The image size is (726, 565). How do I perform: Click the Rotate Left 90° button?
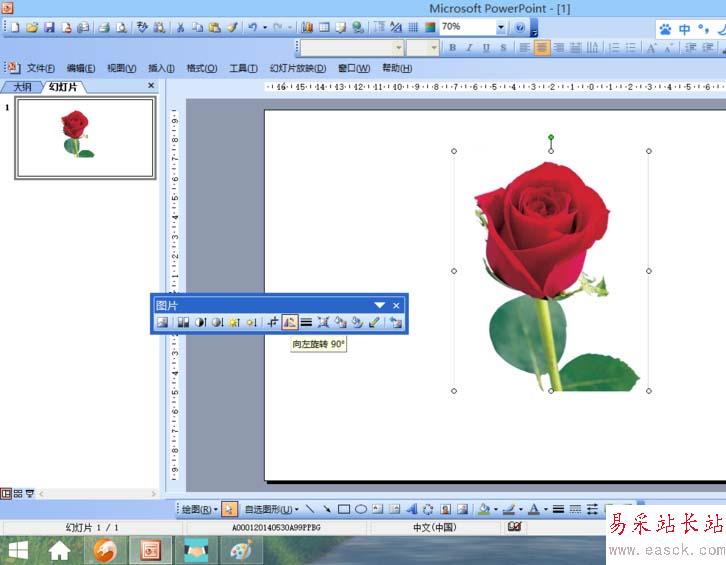pos(290,322)
